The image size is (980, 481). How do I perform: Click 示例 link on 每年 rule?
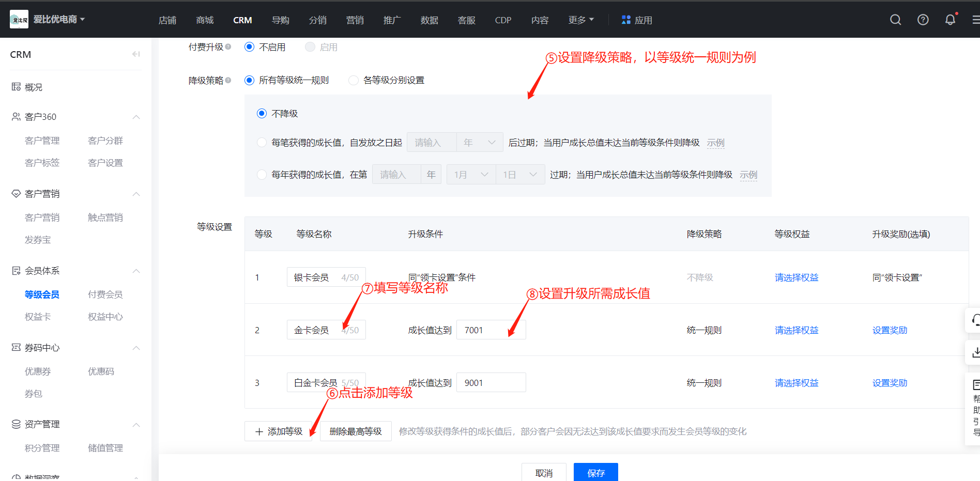(x=748, y=175)
